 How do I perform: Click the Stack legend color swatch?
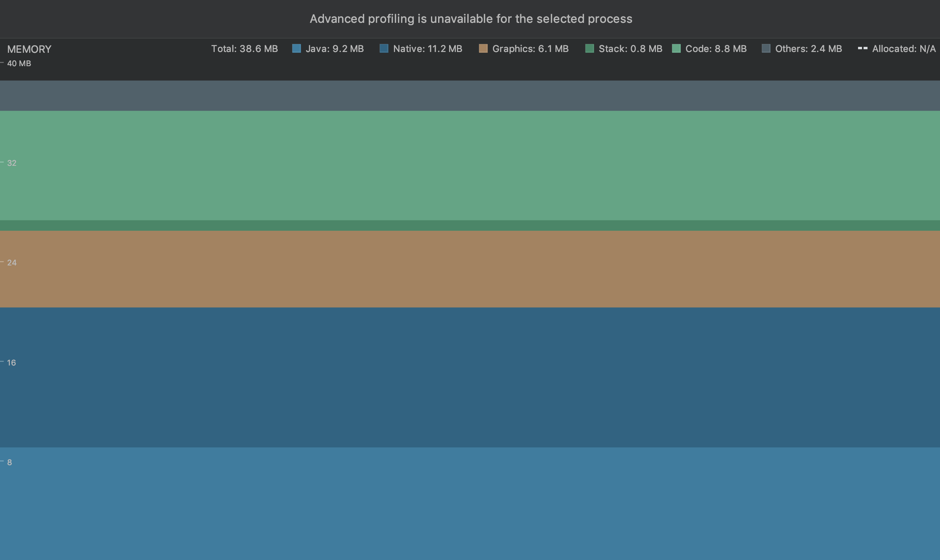pos(589,48)
